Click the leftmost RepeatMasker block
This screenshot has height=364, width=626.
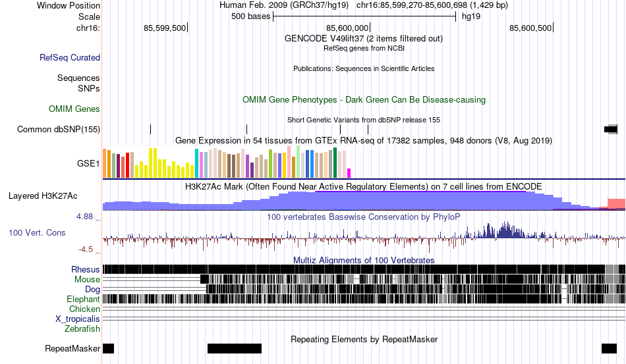[108, 348]
